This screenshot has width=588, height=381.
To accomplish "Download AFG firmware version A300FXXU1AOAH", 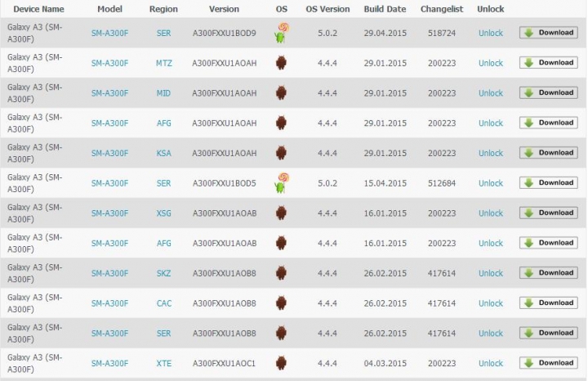I will point(549,123).
